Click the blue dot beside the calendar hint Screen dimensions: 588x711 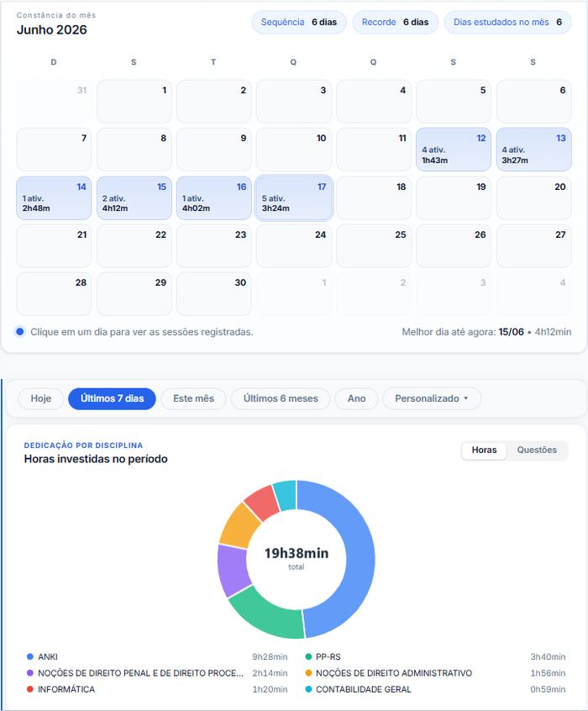point(20,332)
